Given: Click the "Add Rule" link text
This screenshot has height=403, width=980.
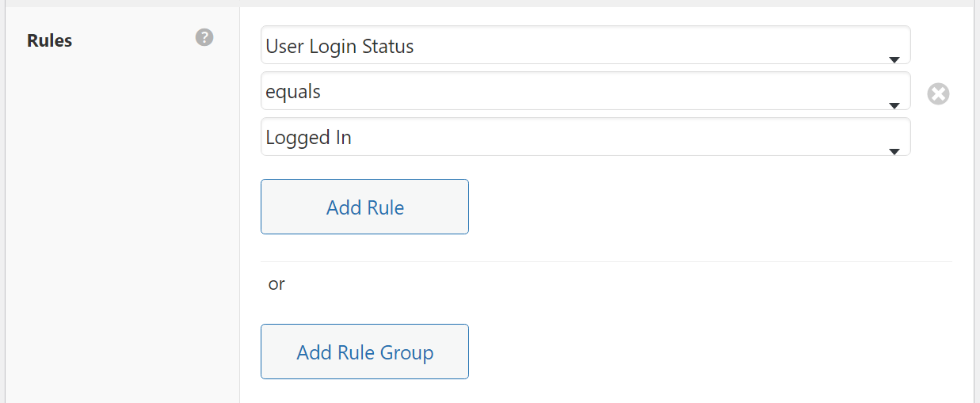Looking at the screenshot, I should pos(365,207).
